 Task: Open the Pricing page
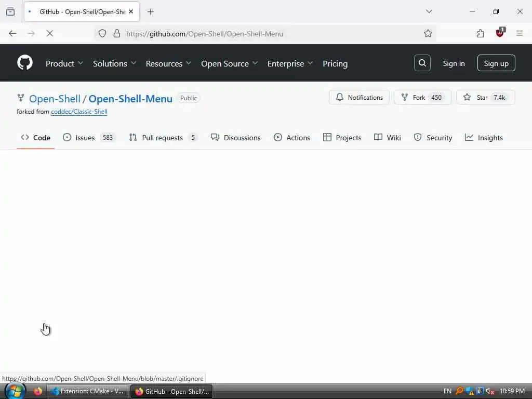pos(335,63)
